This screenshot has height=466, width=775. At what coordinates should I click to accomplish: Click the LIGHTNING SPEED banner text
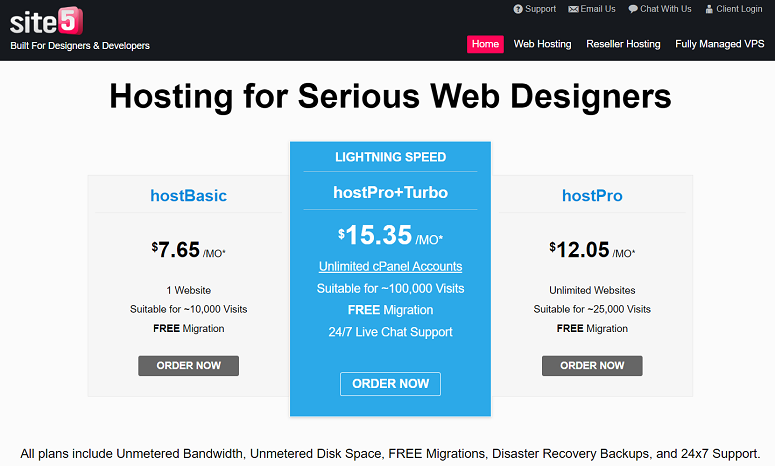pos(390,157)
